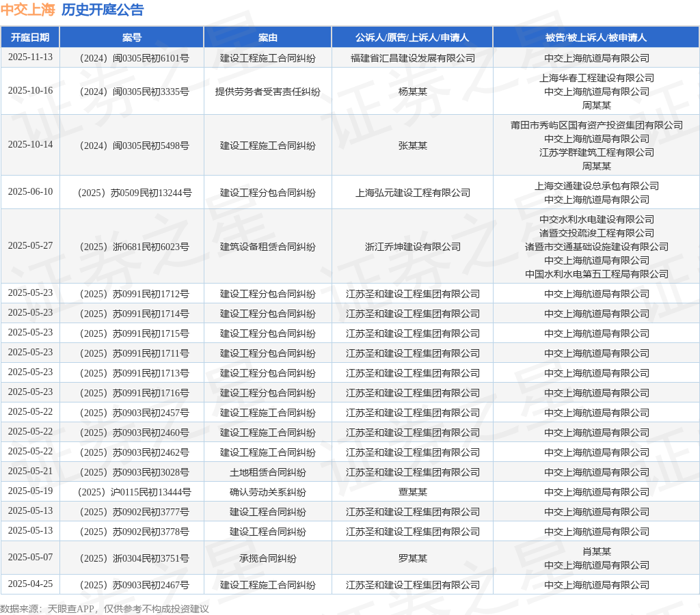Click defendant 肖某某
This screenshot has height=615, width=700.
[x=596, y=551]
